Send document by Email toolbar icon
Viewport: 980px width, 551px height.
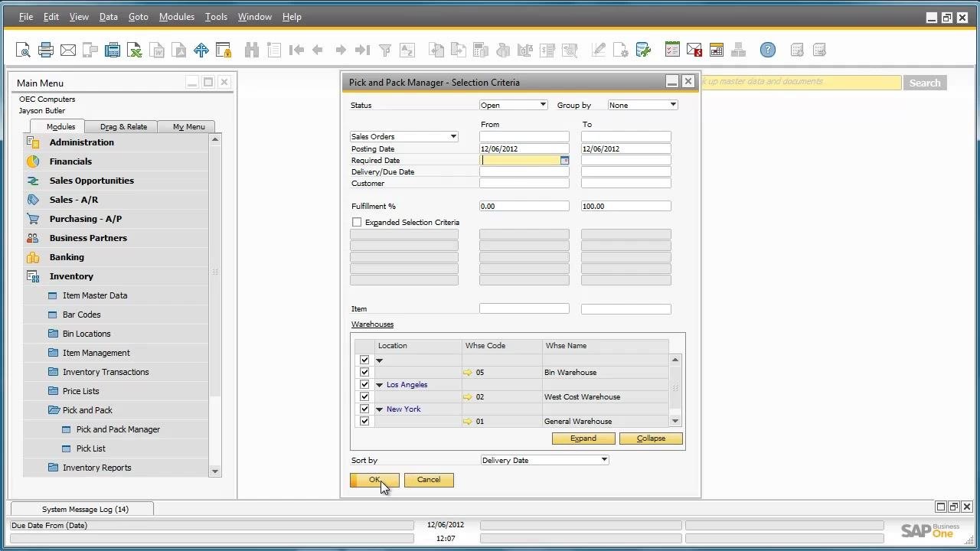click(x=68, y=51)
